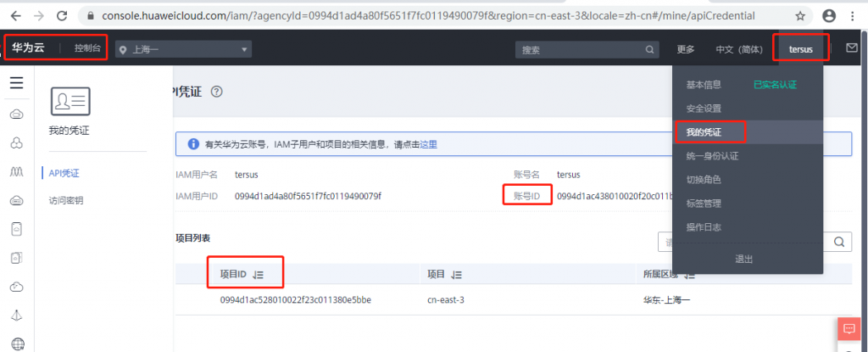
Task: Go back with the browser back arrow
Action: point(16,15)
